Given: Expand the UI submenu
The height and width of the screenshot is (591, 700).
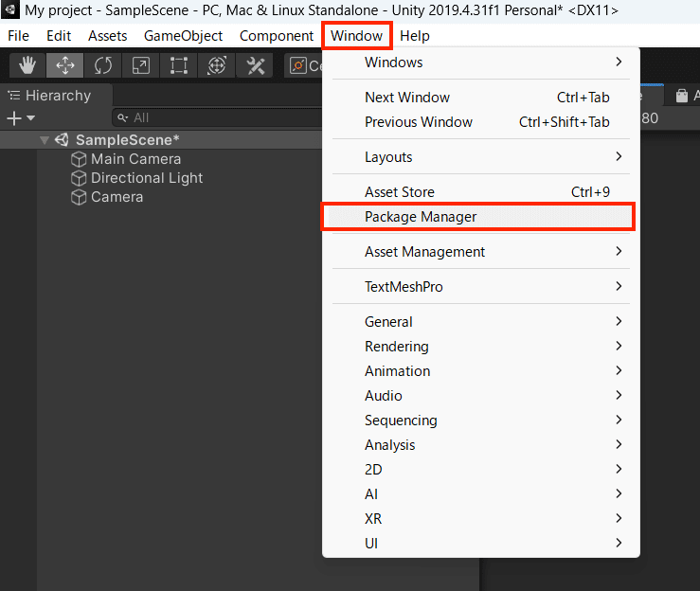Looking at the screenshot, I should pos(481,544).
